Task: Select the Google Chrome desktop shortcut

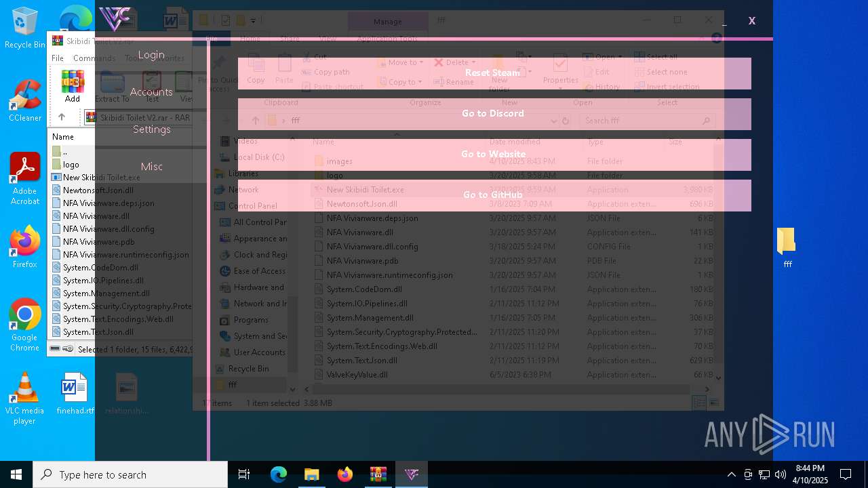Action: pos(24,325)
